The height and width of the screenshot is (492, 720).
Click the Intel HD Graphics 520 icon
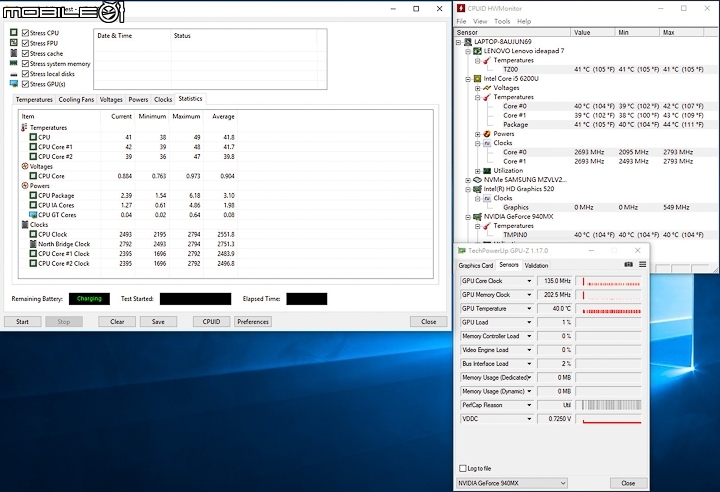tap(478, 189)
